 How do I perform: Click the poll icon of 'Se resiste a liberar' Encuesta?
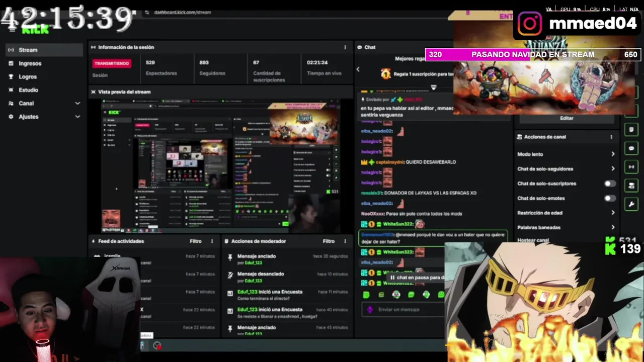(230, 311)
